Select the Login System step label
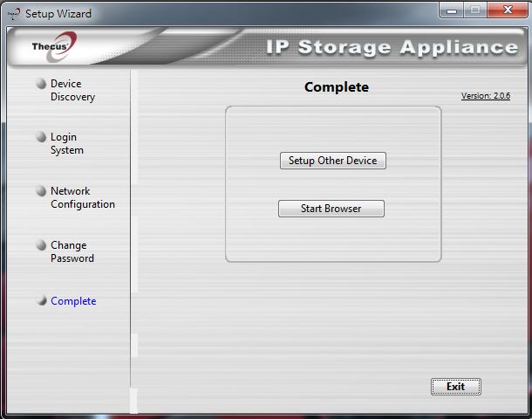The image size is (532, 419). pos(67,144)
